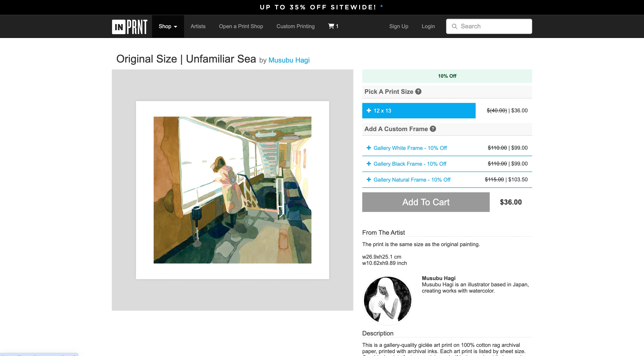Screen dimensions: 644x356
Task: Open the Artists page
Action: pyautogui.click(x=198, y=26)
